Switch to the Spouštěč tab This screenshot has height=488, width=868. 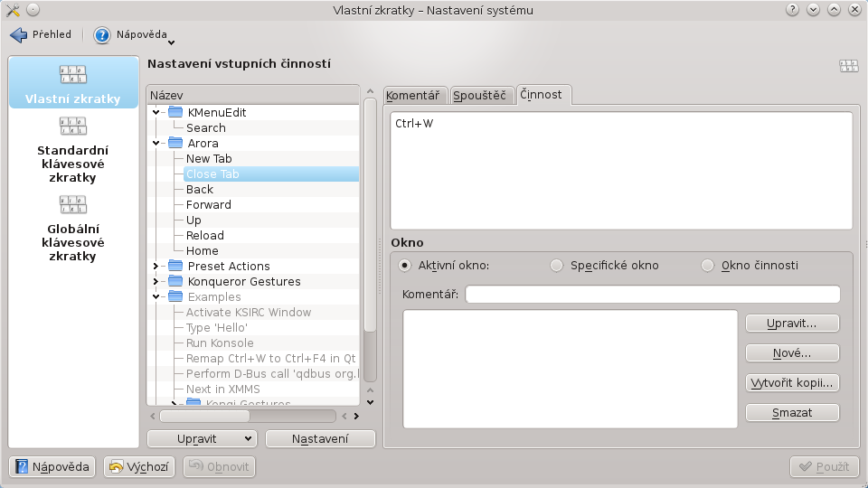pos(480,95)
